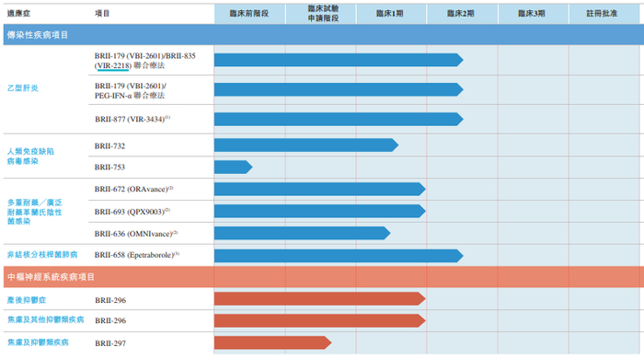
Task: Click the 焦慮及其他抑鬱類疾病 BRII-296 orange bar
Action: point(320,320)
